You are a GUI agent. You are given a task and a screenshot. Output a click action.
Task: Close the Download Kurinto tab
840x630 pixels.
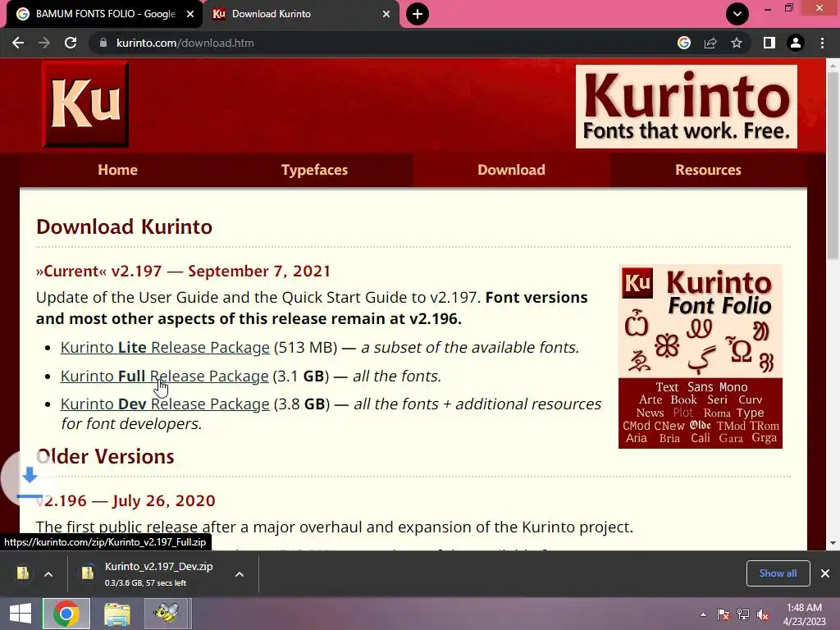(x=386, y=14)
